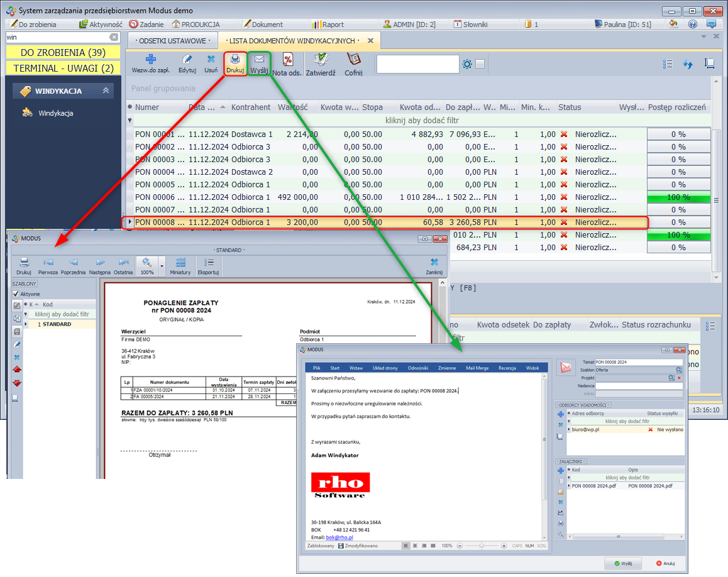Open Nota ods. interest note tool

coord(287,61)
